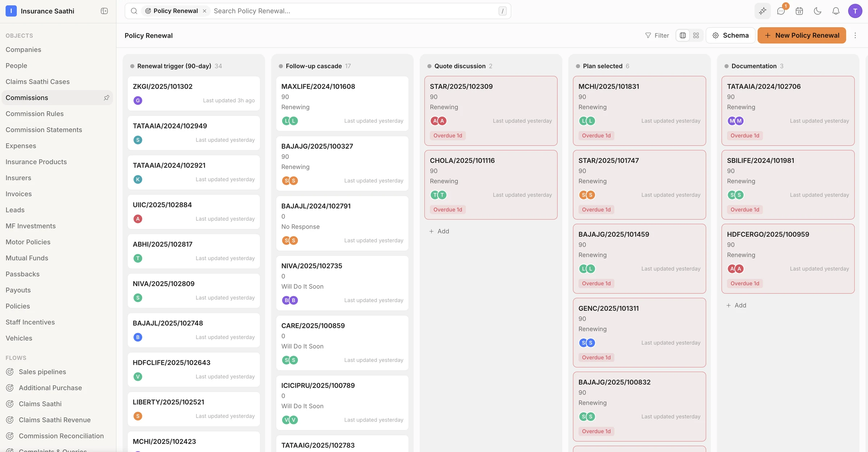Remove the Policy Renewal search chip

(x=205, y=11)
